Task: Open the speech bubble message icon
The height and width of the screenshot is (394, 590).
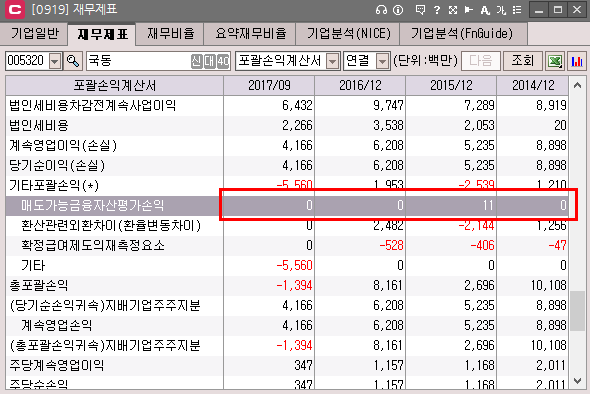Action: click(420, 9)
